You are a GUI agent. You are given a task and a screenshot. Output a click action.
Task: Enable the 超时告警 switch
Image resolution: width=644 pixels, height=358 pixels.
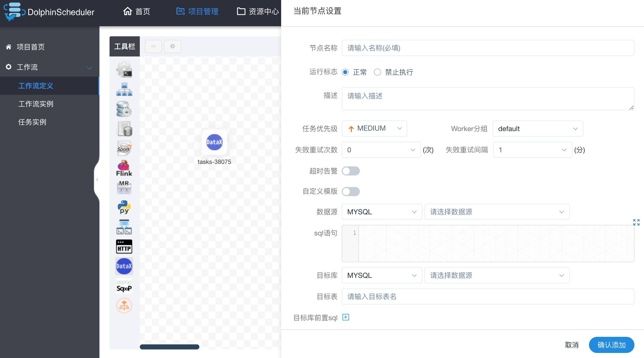click(x=351, y=171)
